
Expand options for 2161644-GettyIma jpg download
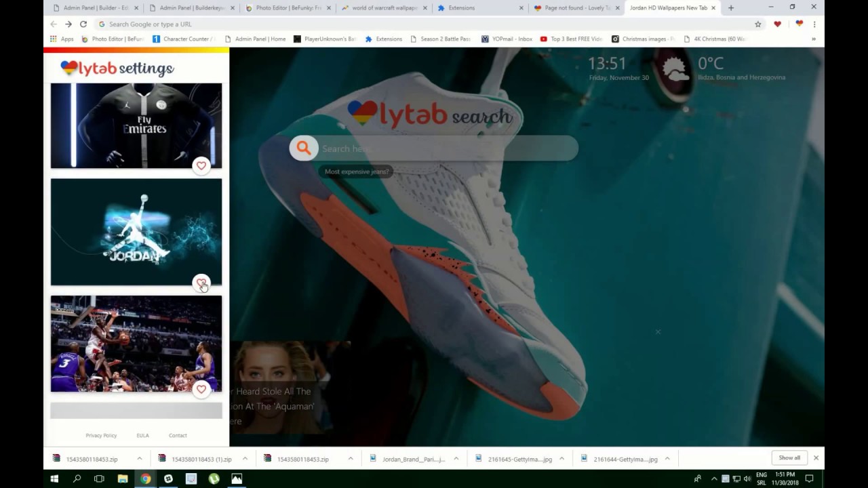[x=667, y=459]
